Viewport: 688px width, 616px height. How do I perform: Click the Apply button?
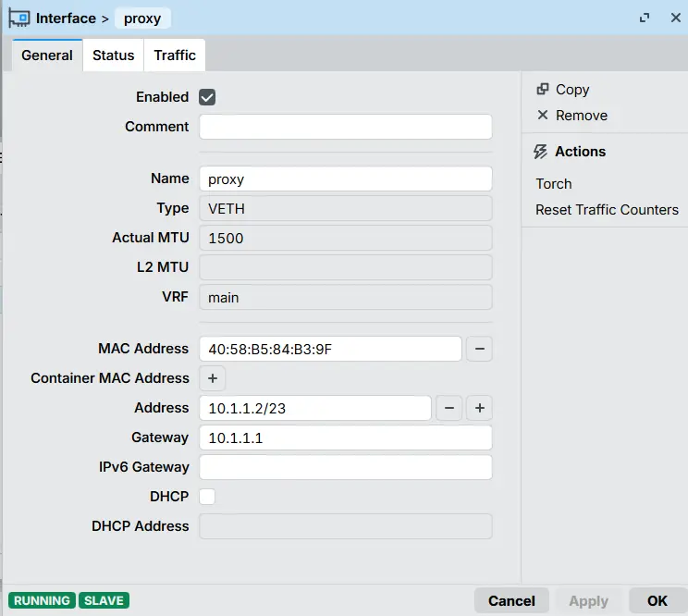[x=588, y=600]
